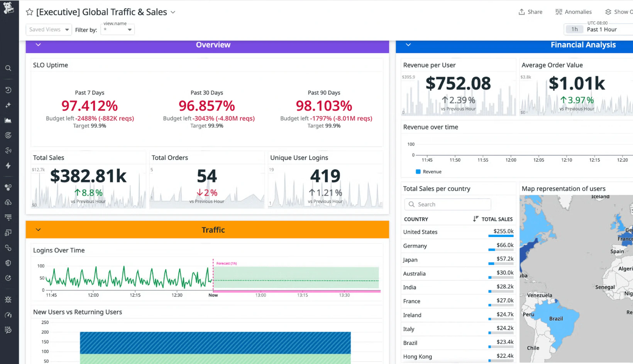This screenshot has height=364, width=633.
Task: Open the cloud cost dollar icon
Action: [8, 202]
